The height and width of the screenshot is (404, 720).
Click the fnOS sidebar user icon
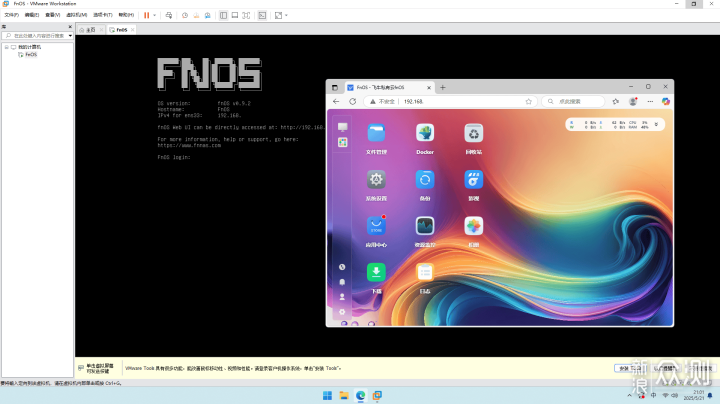click(342, 297)
